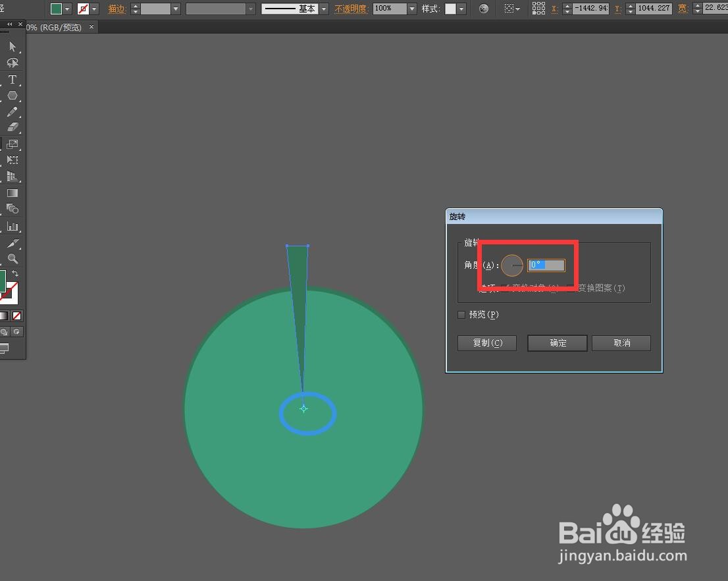
Task: Click Draw Inside mode icon
Action: 16,332
